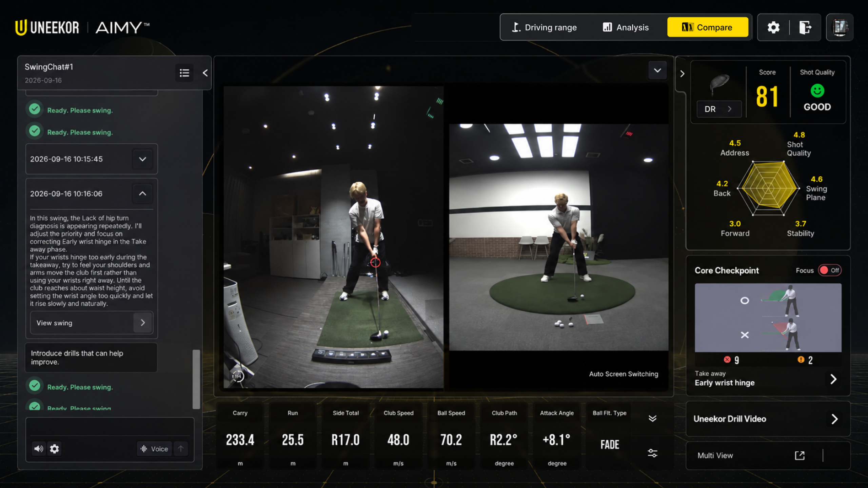Open the video view dropdown chevron

tap(657, 70)
